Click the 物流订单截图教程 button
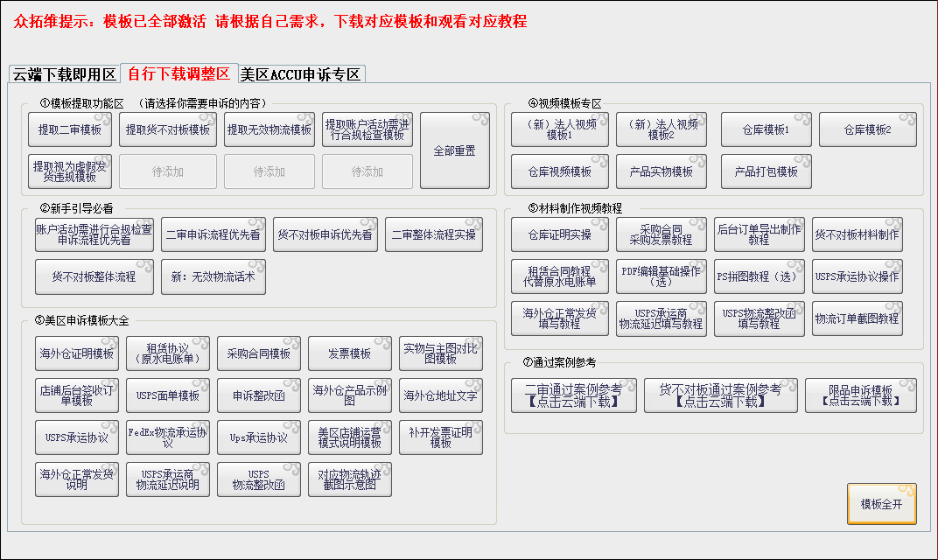This screenshot has height=560, width=938. (857, 318)
